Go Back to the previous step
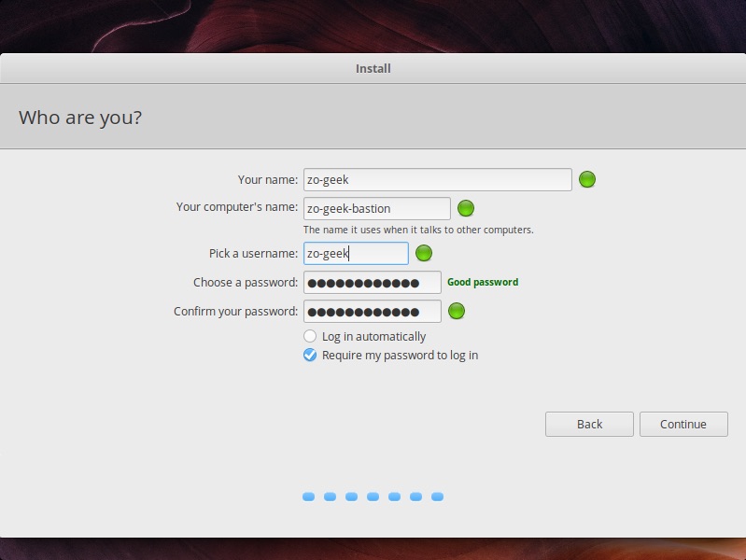746x560 pixels. click(x=589, y=424)
